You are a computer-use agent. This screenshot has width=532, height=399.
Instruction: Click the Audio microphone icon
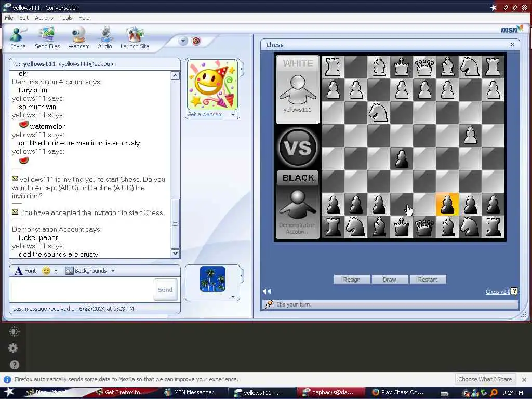(x=105, y=38)
